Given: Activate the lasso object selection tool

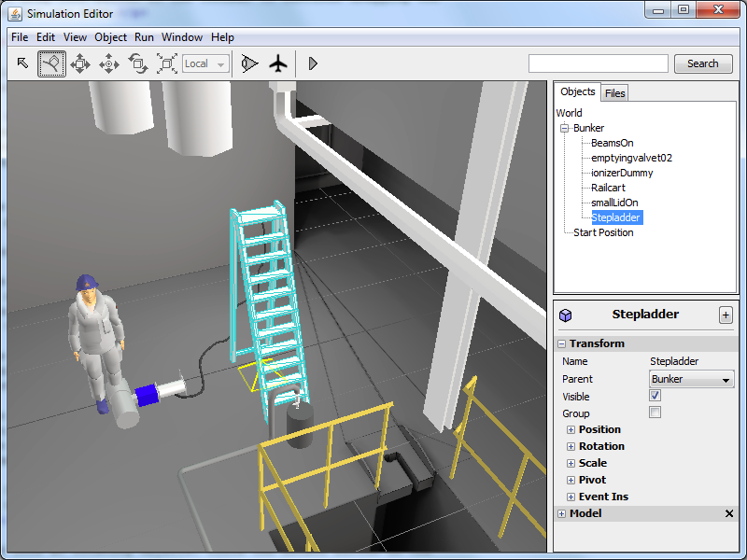Looking at the screenshot, I should click(x=51, y=63).
